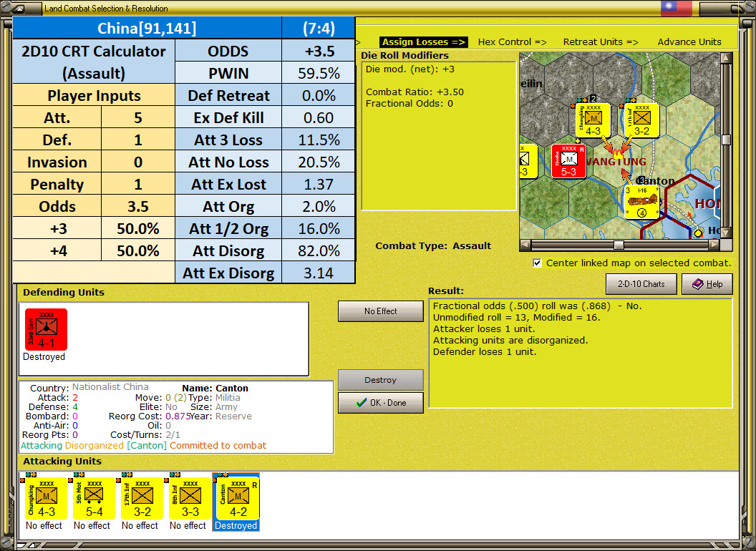Image resolution: width=756 pixels, height=551 pixels.
Task: Click "Attacking units are disorganized." result line
Action: (x=510, y=341)
